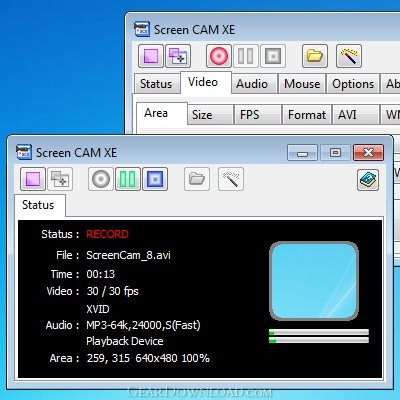Start recording with red button in back window
The width and height of the screenshot is (400, 400).
pos(219,56)
